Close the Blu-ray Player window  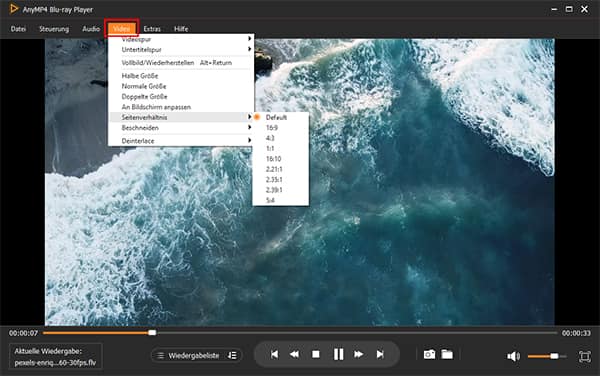coord(585,9)
